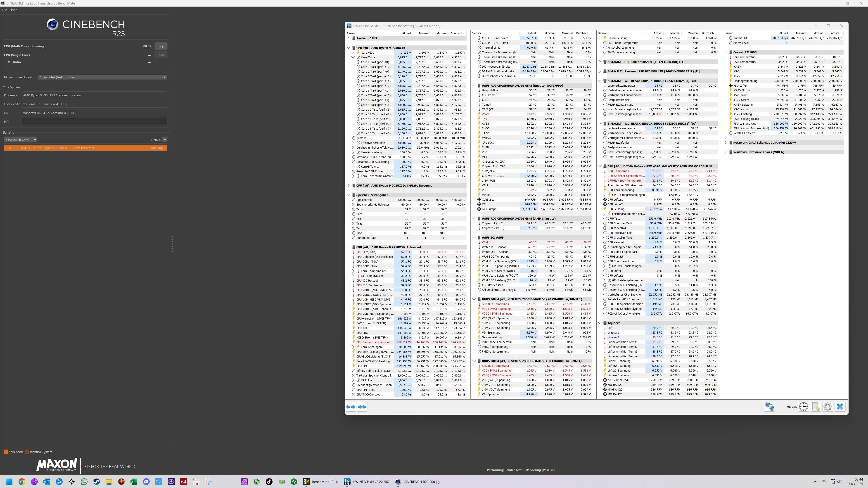Open BenchMate 12.1.0 from the taskbar
The width and height of the screenshot is (868, 488).
pyautogui.click(x=320, y=482)
